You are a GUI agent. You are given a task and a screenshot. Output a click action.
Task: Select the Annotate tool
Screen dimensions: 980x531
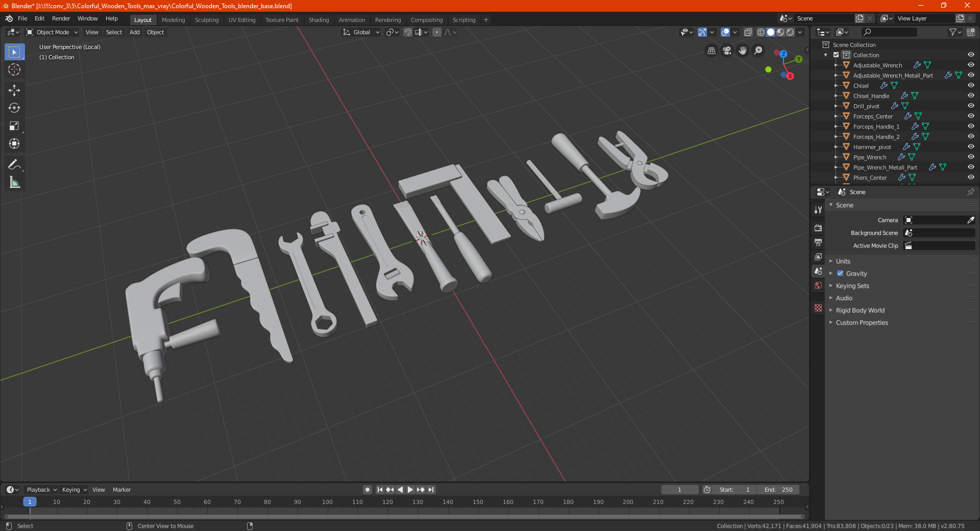[x=14, y=164]
